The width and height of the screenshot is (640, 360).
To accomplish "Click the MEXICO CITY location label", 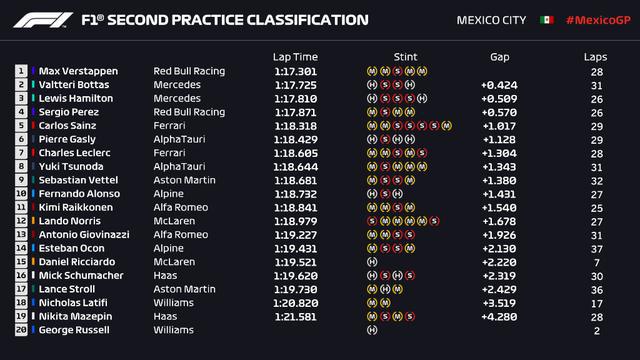I will (x=491, y=20).
